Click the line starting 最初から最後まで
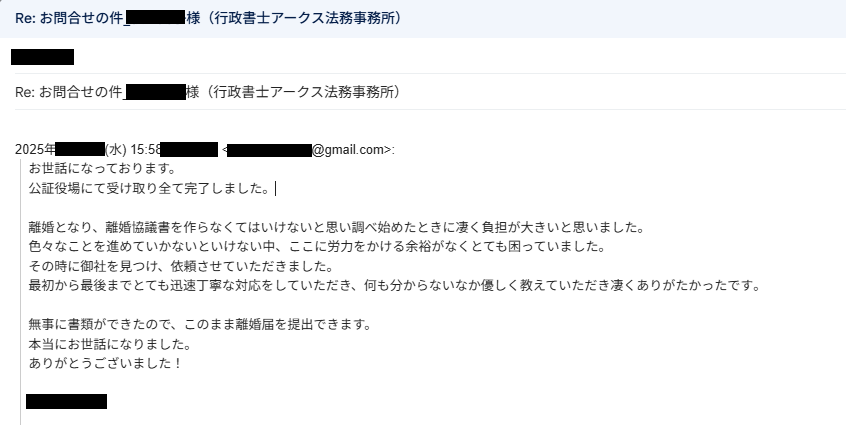 (394, 286)
